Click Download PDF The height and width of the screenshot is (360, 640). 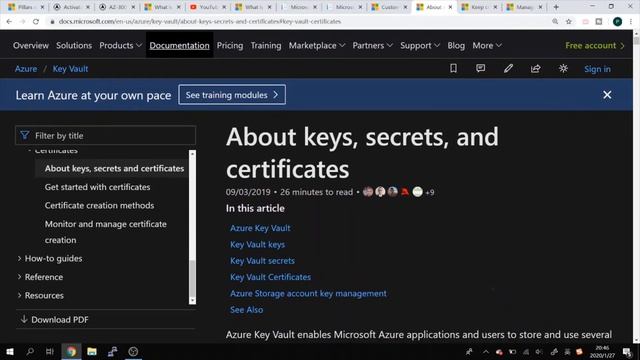coord(60,320)
